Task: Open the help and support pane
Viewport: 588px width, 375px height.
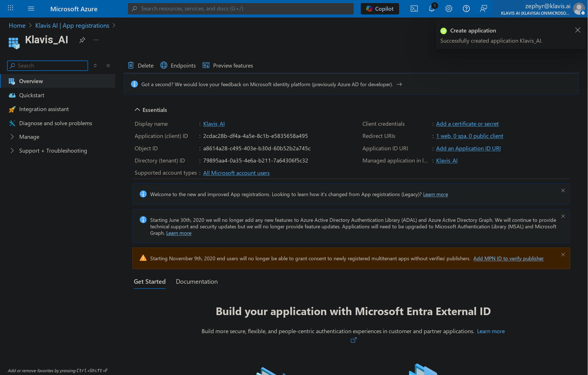Action: coord(466,8)
